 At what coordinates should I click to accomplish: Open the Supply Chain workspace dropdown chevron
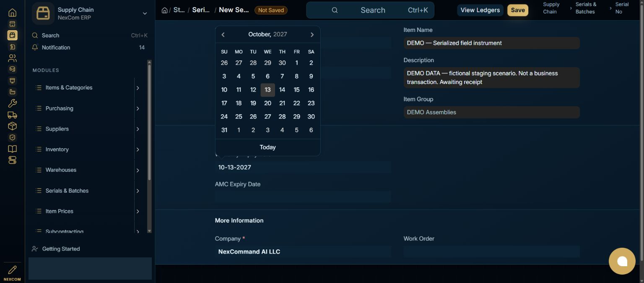(x=145, y=13)
